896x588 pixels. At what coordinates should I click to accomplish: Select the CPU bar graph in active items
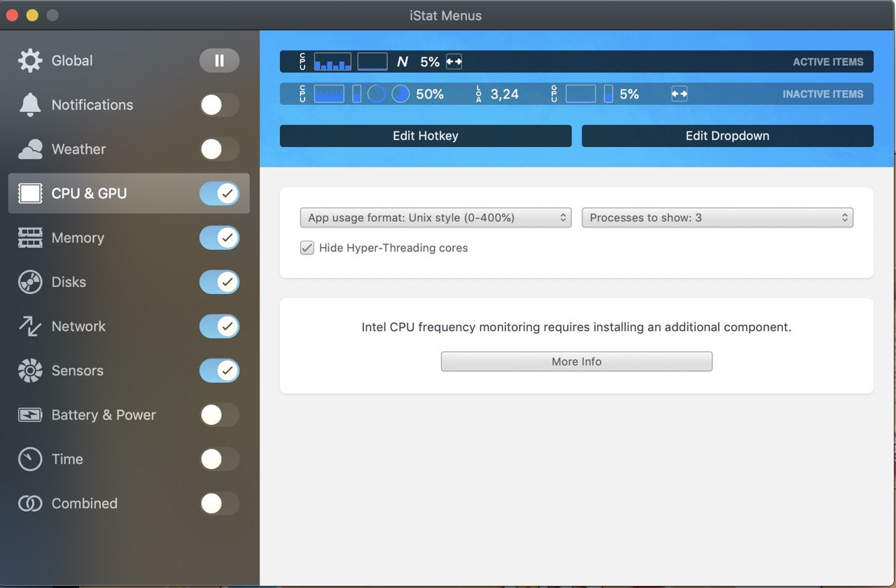332,62
